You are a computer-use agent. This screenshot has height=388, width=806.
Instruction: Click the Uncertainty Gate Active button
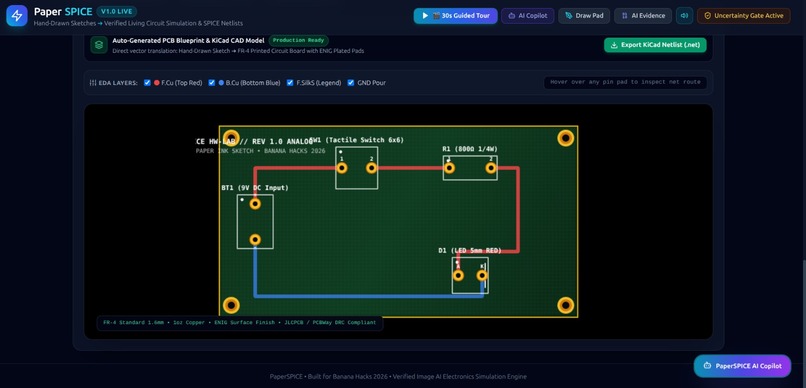[744, 16]
